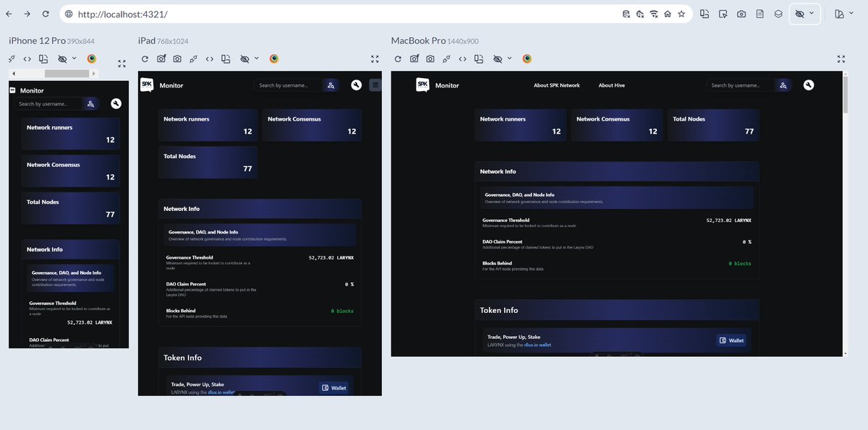Focus username search field in iPad preview
The height and width of the screenshot is (430, 868).
pos(289,85)
